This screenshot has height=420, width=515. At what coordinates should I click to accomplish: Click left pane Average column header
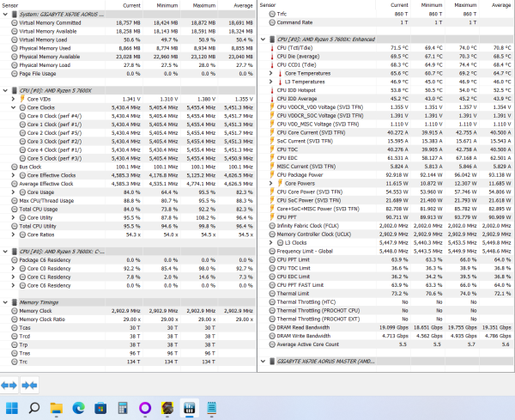[237, 5]
